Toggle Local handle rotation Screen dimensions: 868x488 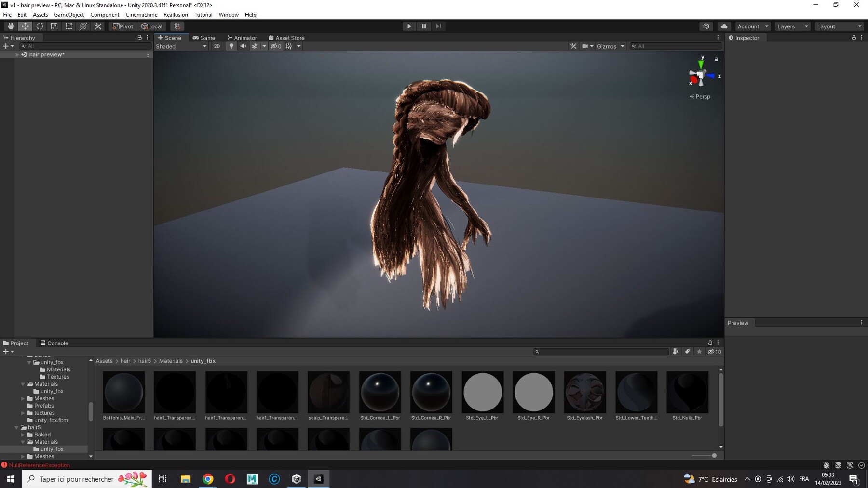(152, 26)
